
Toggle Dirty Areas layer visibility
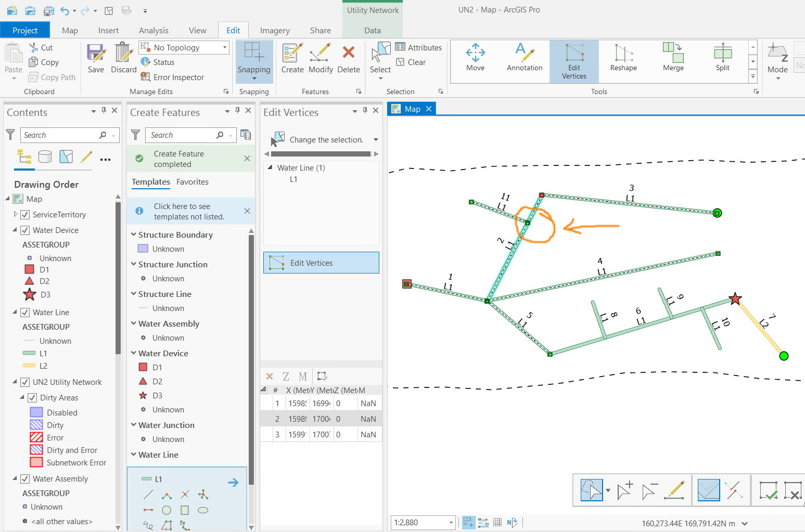pyautogui.click(x=32, y=397)
